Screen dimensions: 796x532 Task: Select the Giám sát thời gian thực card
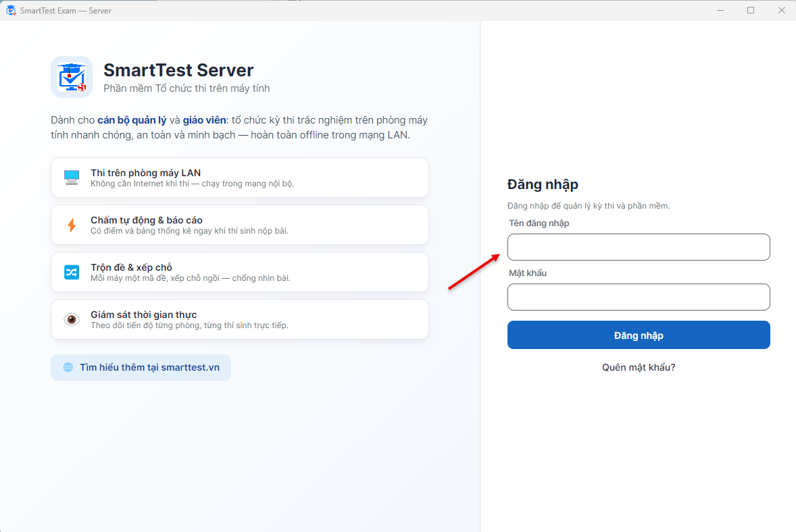(240, 319)
